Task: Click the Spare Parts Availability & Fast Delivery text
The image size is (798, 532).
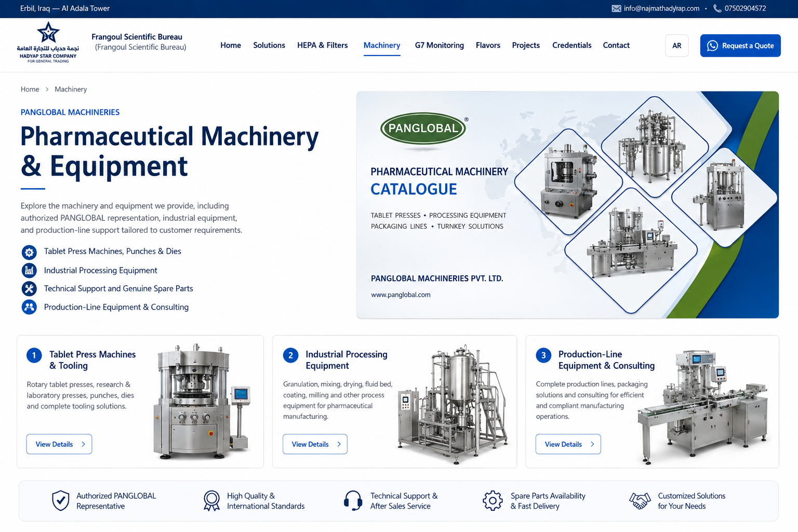Action: tap(548, 501)
